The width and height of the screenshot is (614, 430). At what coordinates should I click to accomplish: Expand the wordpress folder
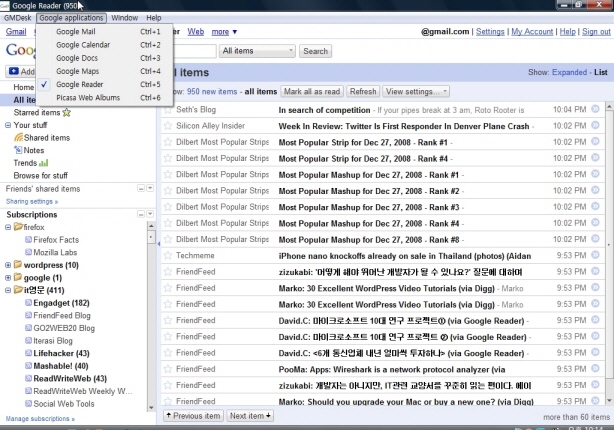8,265
